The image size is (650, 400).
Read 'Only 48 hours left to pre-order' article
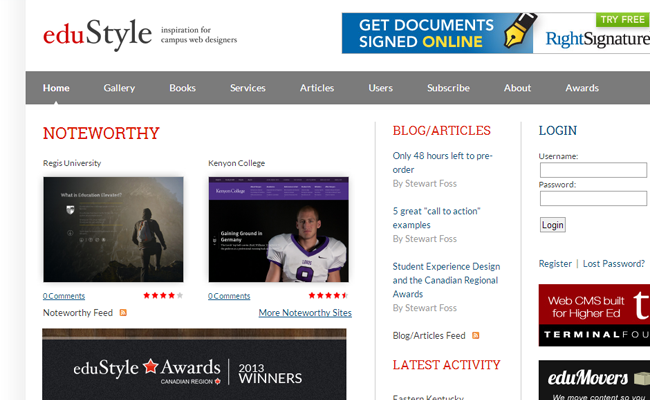(x=442, y=162)
